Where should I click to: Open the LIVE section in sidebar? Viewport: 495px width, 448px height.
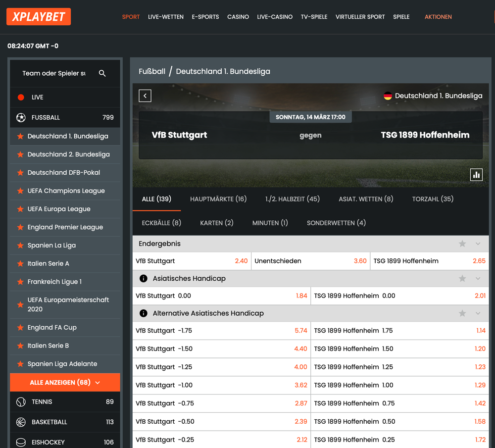[x=65, y=97]
